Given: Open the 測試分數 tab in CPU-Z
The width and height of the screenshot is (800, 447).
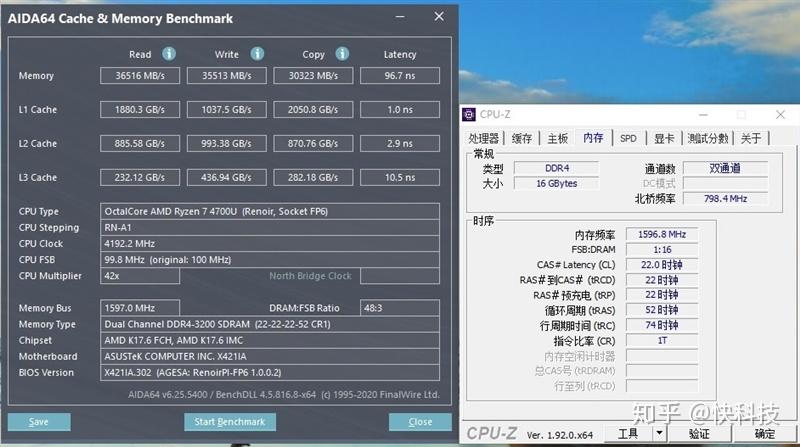Looking at the screenshot, I should pos(708,138).
